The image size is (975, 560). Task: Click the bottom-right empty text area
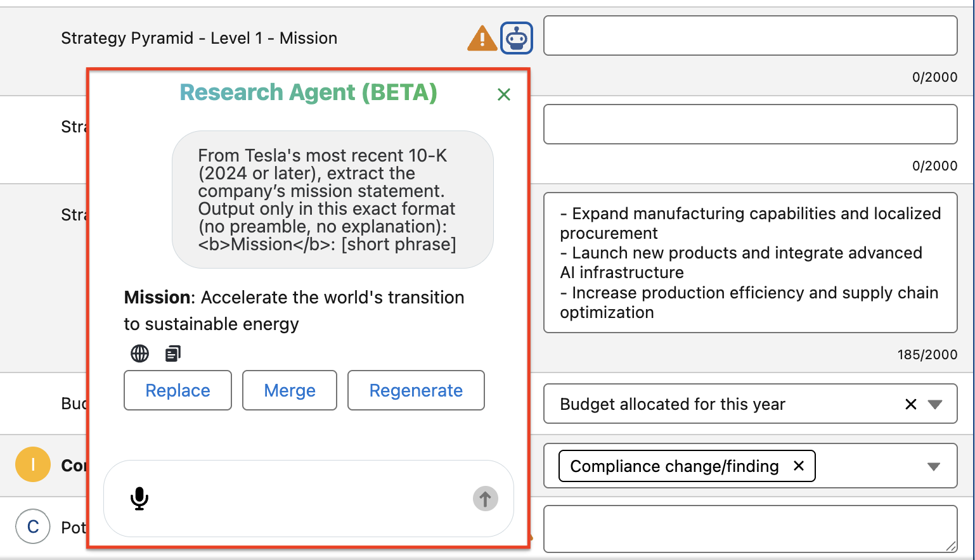[751, 529]
